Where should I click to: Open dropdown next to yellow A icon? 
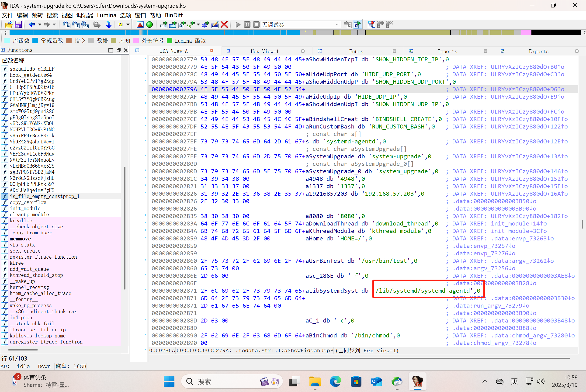pos(128,24)
